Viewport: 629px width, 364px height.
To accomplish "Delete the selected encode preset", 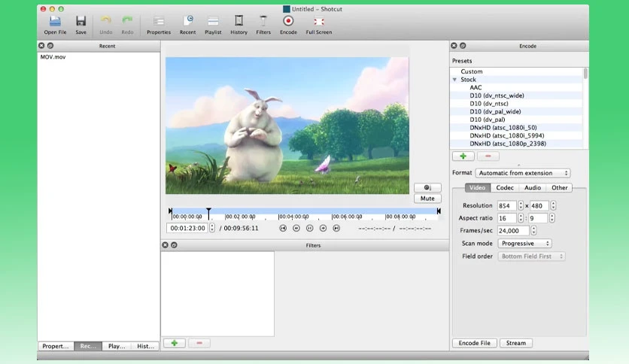I will (488, 156).
